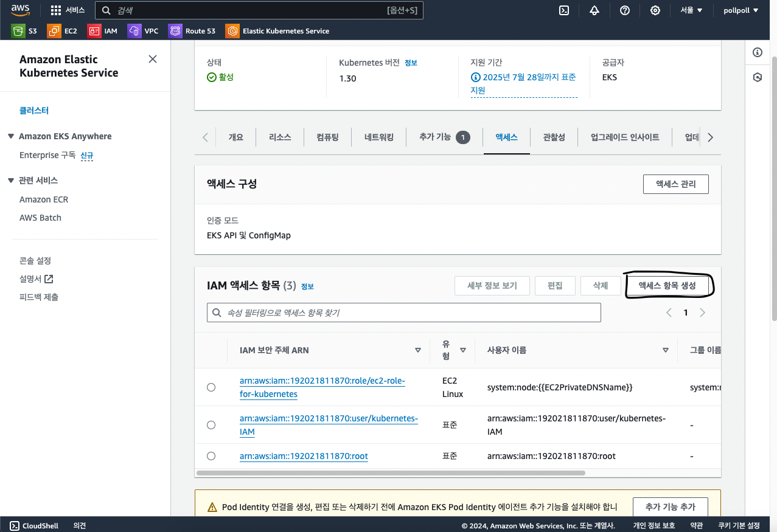Collapse 관련 서비스 section
Screen dimensions: 777x532
tap(11, 181)
